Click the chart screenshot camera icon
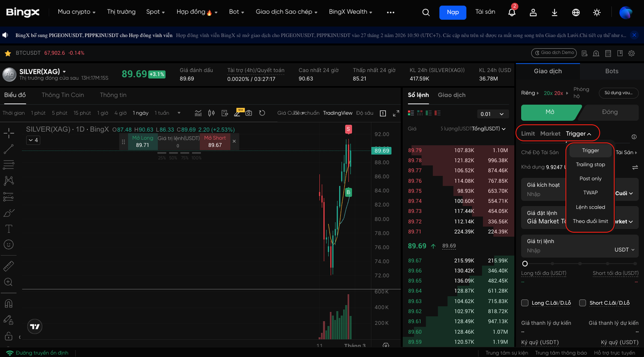The width and height of the screenshot is (644, 357). click(x=249, y=113)
